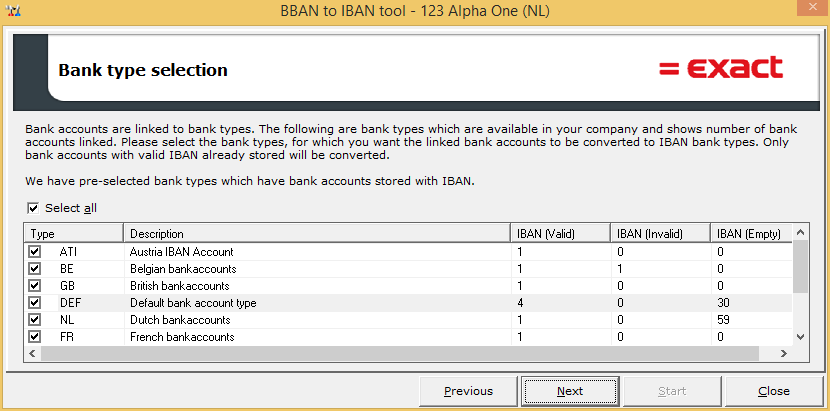The width and height of the screenshot is (830, 411).
Task: Uncheck the BE bank type checkbox
Action: point(35,269)
